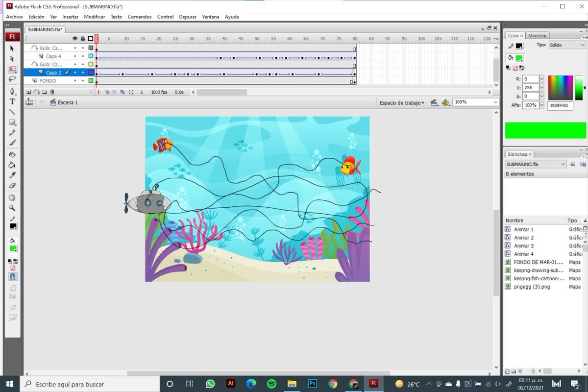
Task: Open the Alfa percentage dropdown arrow
Action: (x=541, y=105)
